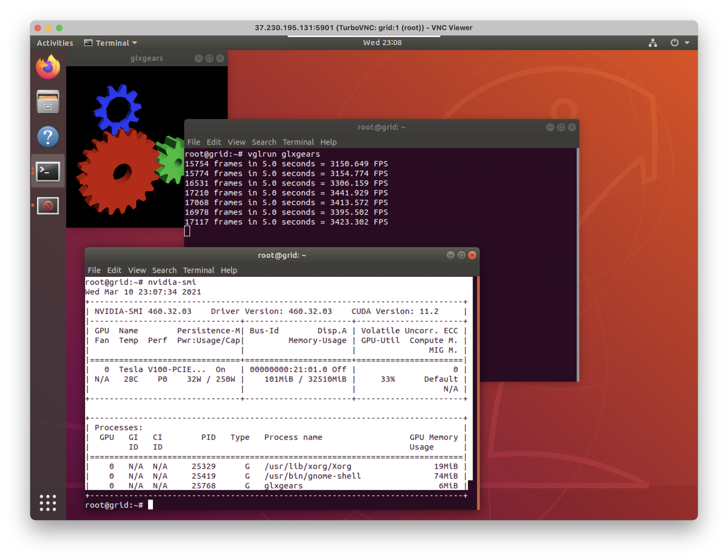
Task: Close the glxgears window
Action: (220, 58)
